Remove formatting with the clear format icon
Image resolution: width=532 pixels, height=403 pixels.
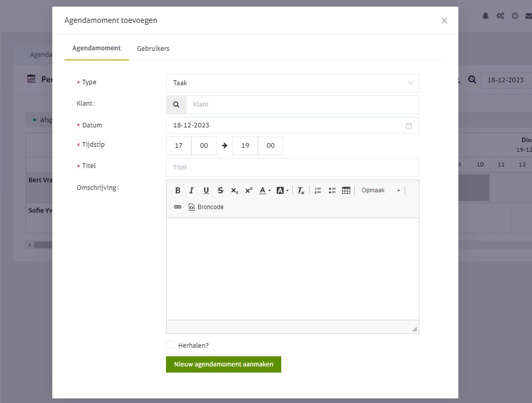(x=301, y=191)
